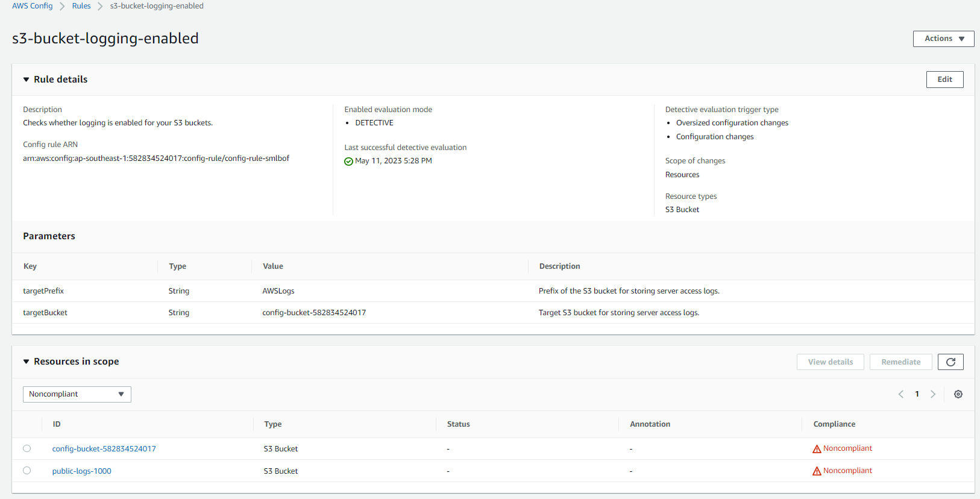Open config-bucket-582834524017 resource link

[x=104, y=449]
